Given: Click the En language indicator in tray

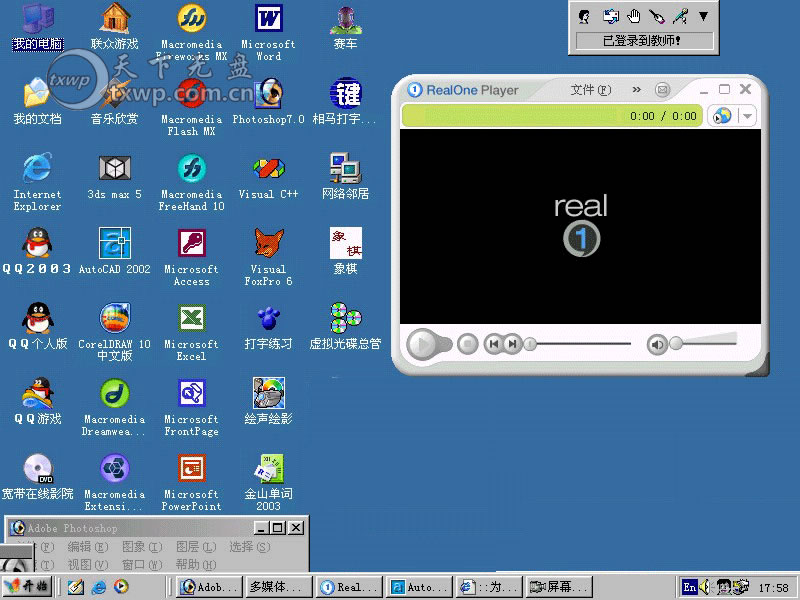Looking at the screenshot, I should click(x=689, y=587).
